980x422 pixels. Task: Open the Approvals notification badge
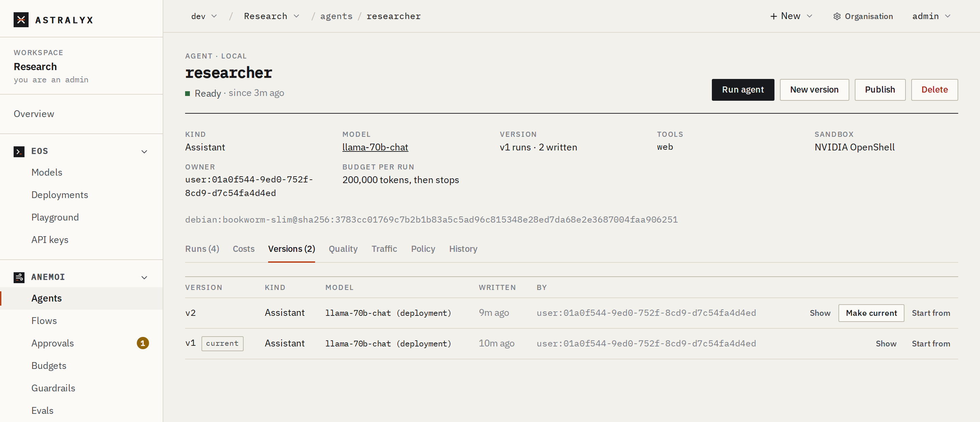coord(143,343)
